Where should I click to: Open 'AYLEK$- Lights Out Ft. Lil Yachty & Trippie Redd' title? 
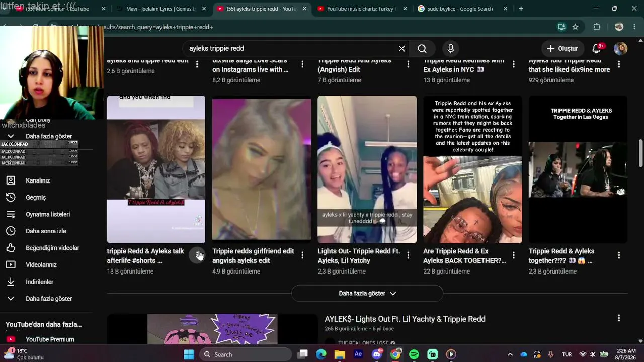pos(405,319)
